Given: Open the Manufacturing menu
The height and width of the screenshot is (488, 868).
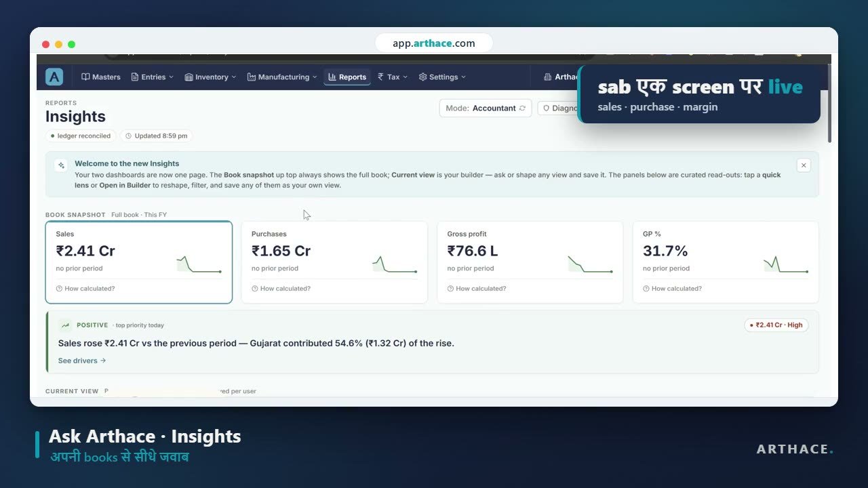Looking at the screenshot, I should 282,77.
